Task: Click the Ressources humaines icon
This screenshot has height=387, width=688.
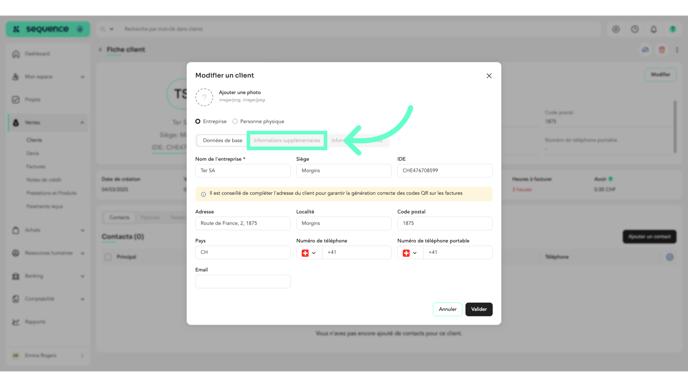Action: point(16,253)
